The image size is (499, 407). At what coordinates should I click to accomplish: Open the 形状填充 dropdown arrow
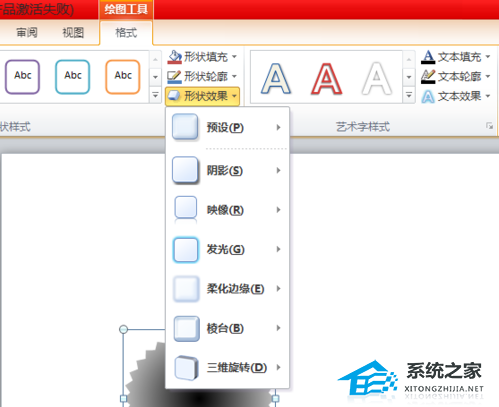[234, 57]
